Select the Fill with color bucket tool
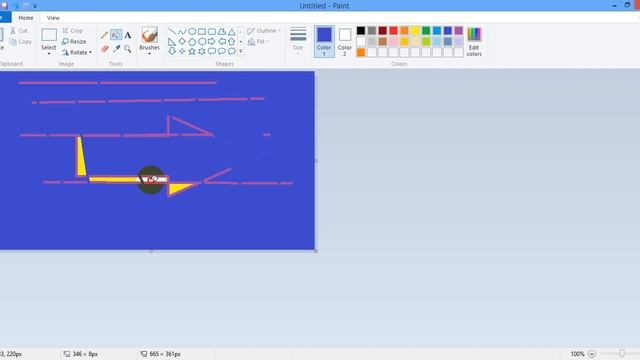This screenshot has height=360, width=640. tap(116, 35)
